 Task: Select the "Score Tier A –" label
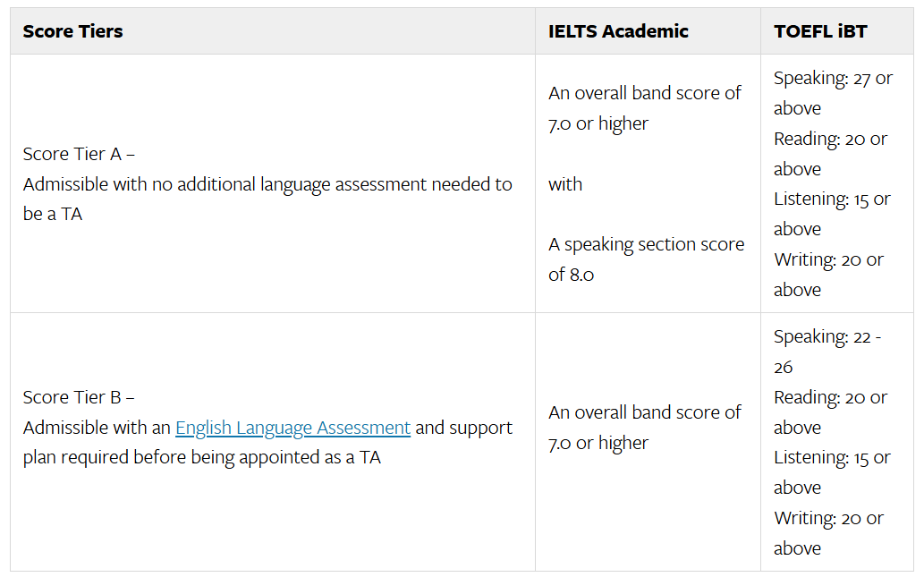coord(79,154)
